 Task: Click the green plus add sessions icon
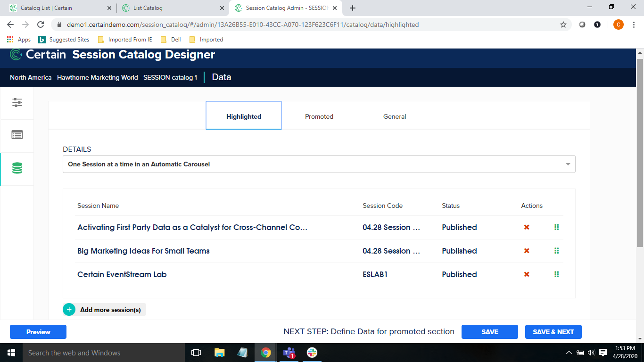click(x=69, y=310)
